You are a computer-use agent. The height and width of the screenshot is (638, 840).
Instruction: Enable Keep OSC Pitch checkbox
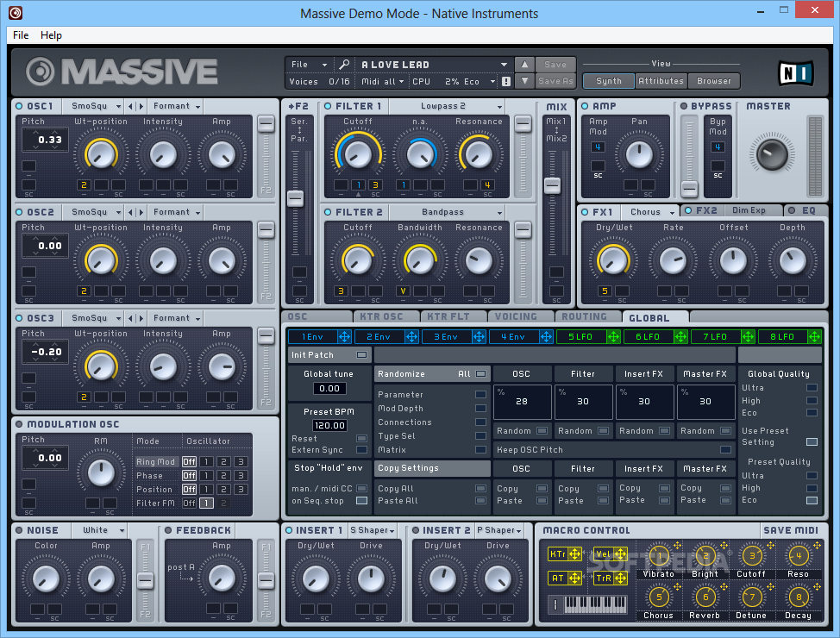(x=726, y=450)
